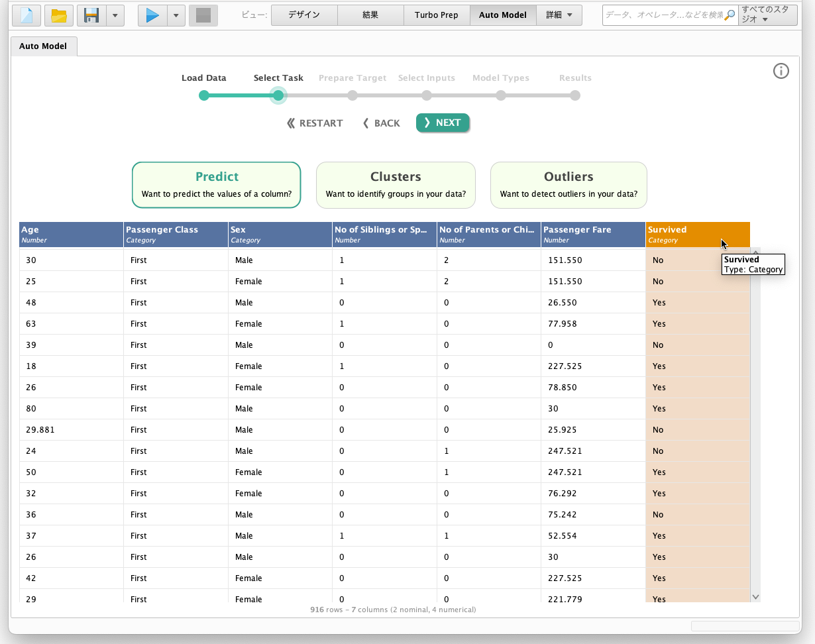Click the Prepare Target step dot
Image resolution: width=815 pixels, height=644 pixels.
click(353, 95)
